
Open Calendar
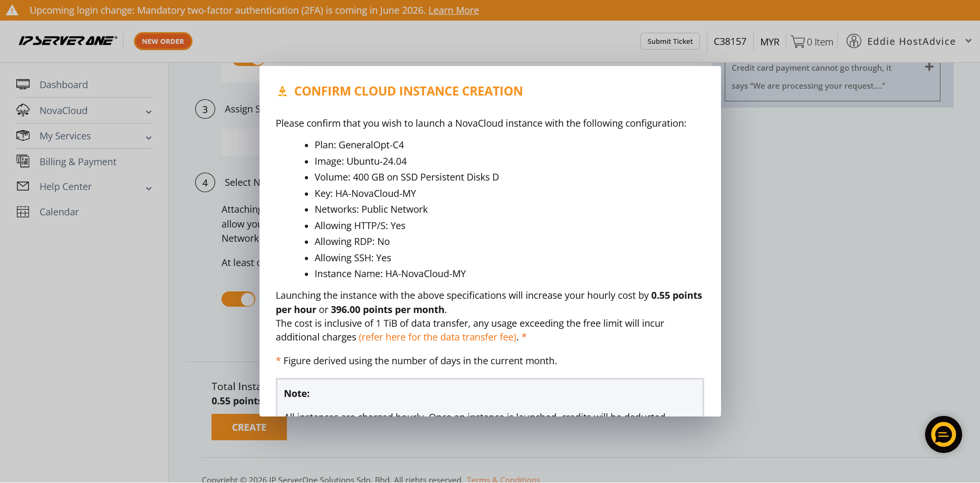59,212
